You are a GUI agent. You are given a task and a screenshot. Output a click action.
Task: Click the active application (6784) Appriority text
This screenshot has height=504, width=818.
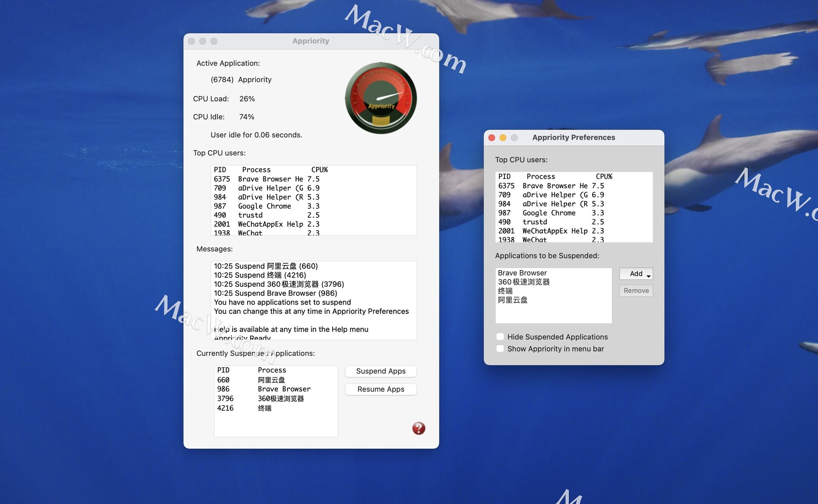[x=241, y=80]
